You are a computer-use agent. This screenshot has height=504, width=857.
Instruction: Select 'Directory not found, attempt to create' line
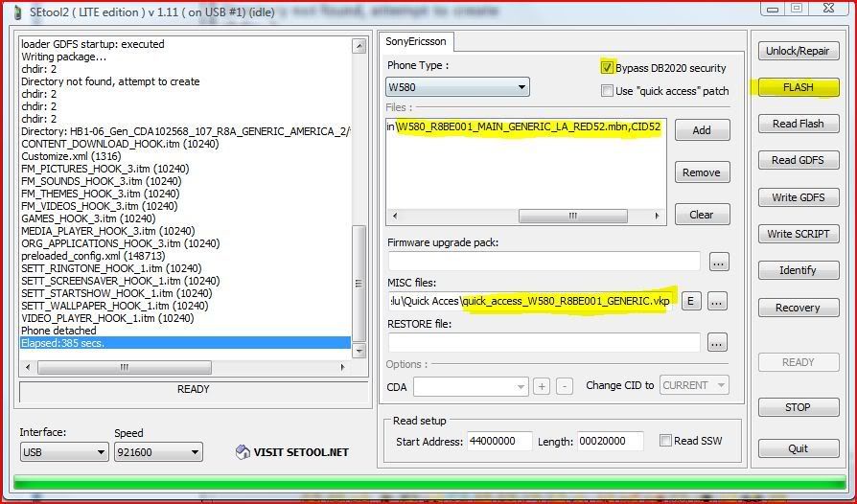pos(110,81)
